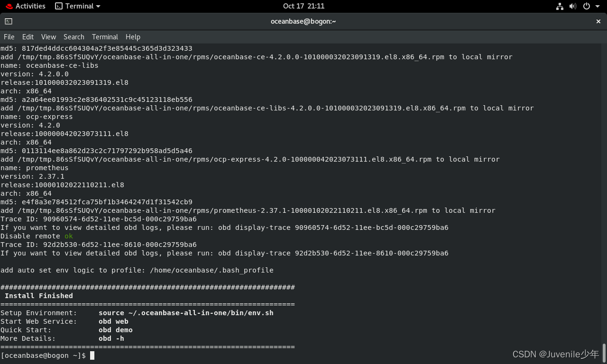Open the Oct 17 21:11 clock calendar
The width and height of the screenshot is (607, 364).
(x=303, y=6)
